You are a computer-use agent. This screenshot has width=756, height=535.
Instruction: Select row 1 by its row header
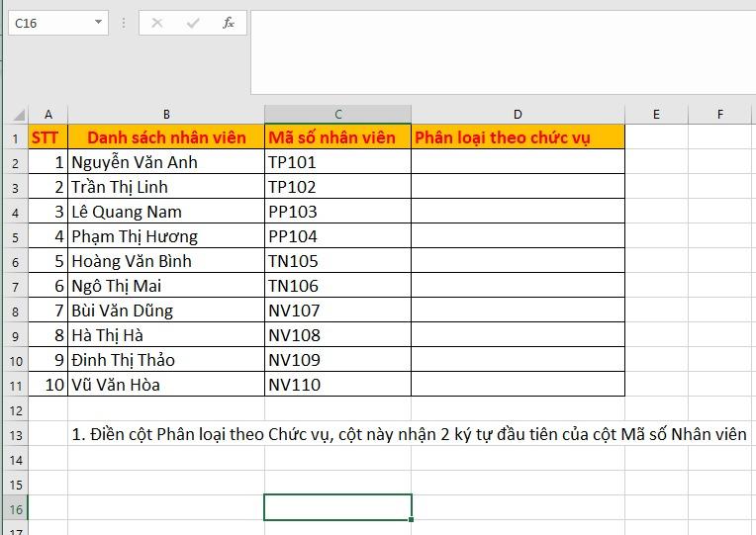15,137
